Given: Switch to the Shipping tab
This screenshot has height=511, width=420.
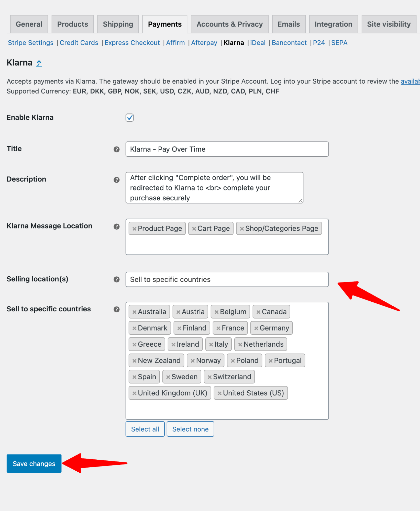Looking at the screenshot, I should [x=118, y=24].
